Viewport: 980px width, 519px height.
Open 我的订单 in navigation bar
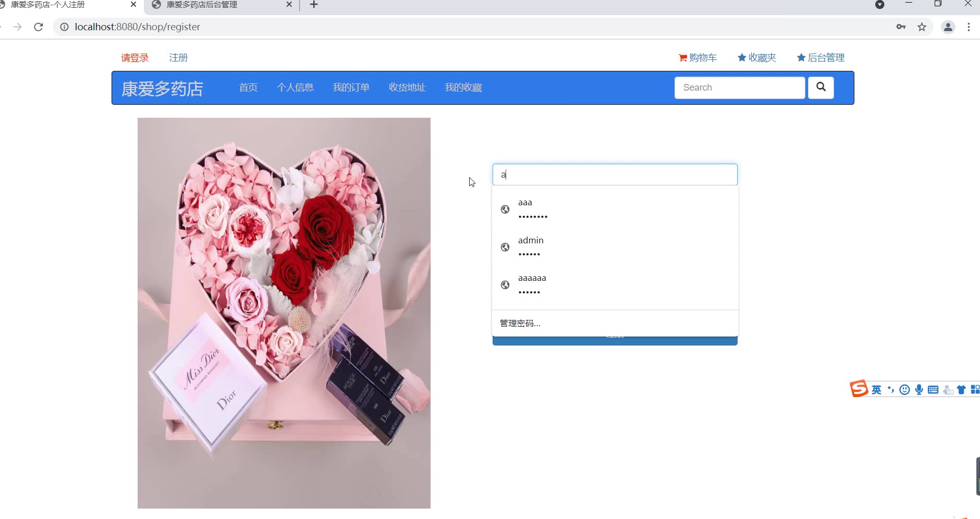coord(351,88)
